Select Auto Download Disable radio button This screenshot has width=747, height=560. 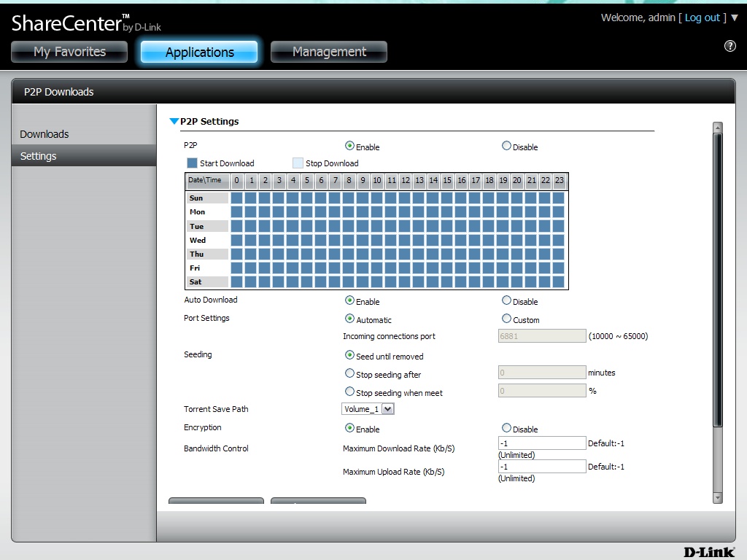pos(506,300)
